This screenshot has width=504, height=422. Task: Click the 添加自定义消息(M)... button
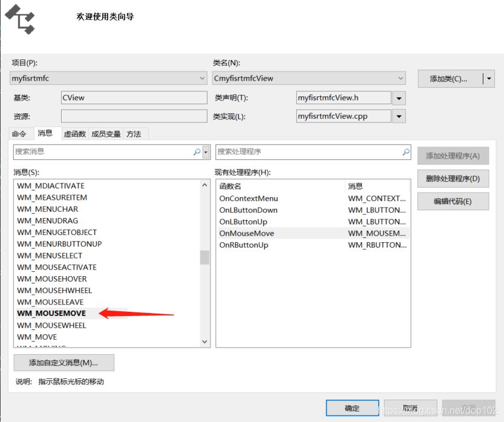coord(64,363)
